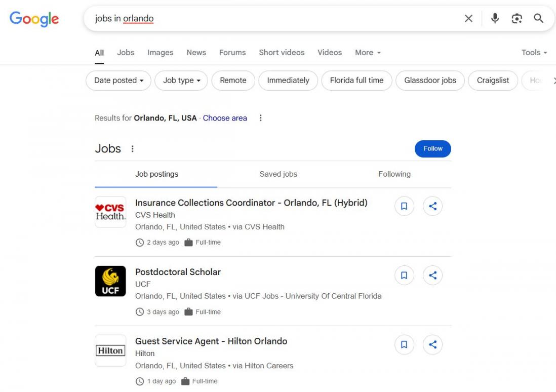This screenshot has height=392, width=556.
Task: Click the Google logo
Action: pos(34,18)
